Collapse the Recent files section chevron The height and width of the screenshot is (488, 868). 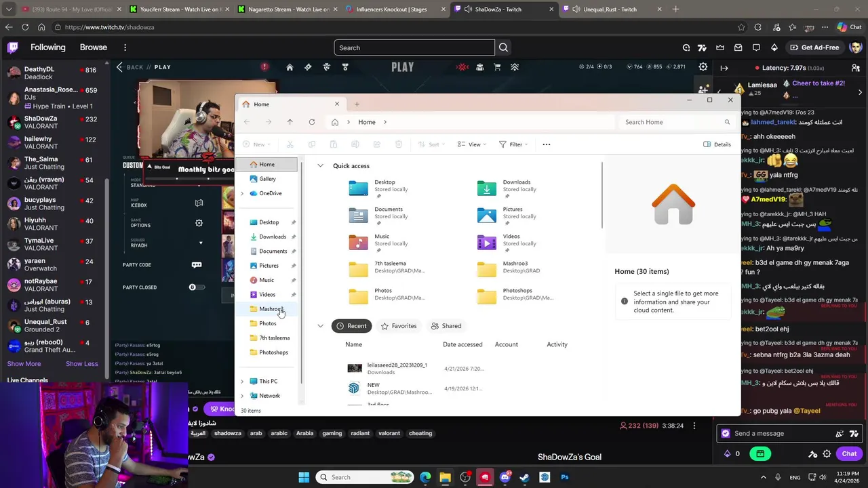[x=320, y=326]
